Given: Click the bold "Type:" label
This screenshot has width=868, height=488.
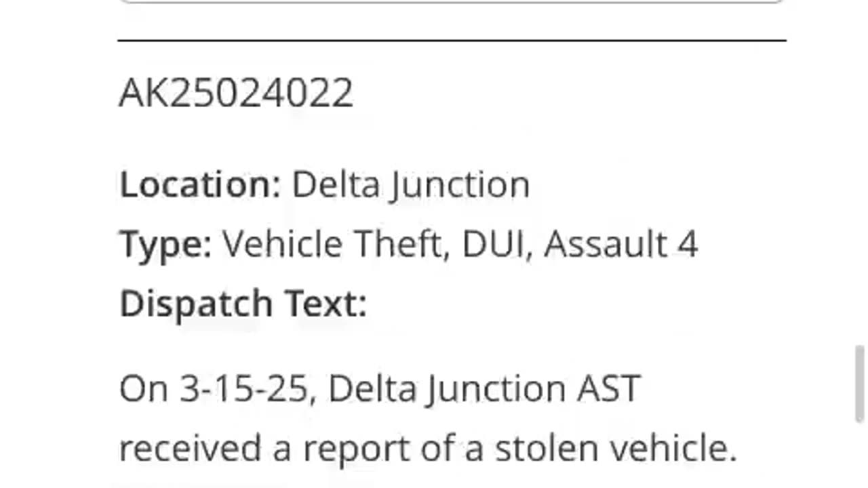Looking at the screenshot, I should coord(166,244).
